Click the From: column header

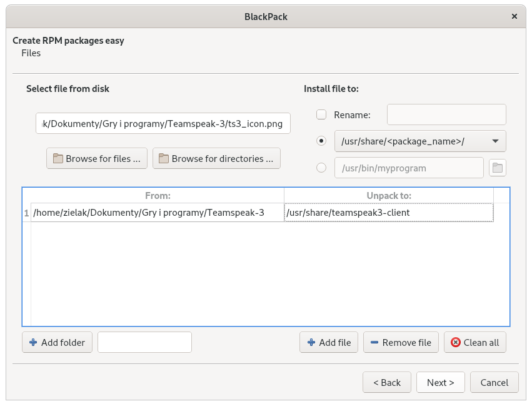[158, 196]
